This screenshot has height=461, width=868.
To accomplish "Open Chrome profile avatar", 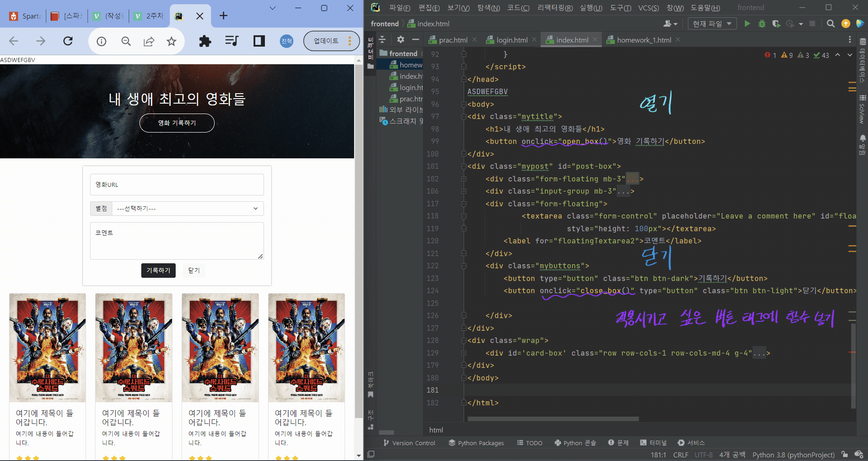I will coord(287,41).
